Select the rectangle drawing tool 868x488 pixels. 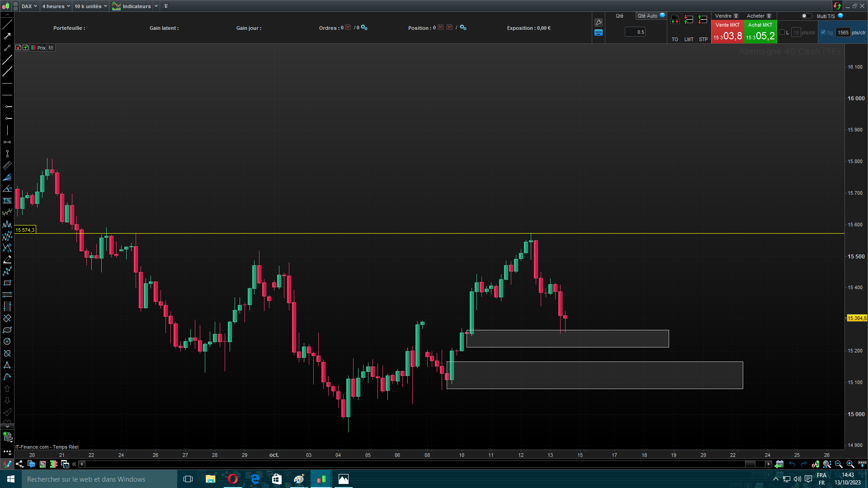pyautogui.click(x=7, y=283)
